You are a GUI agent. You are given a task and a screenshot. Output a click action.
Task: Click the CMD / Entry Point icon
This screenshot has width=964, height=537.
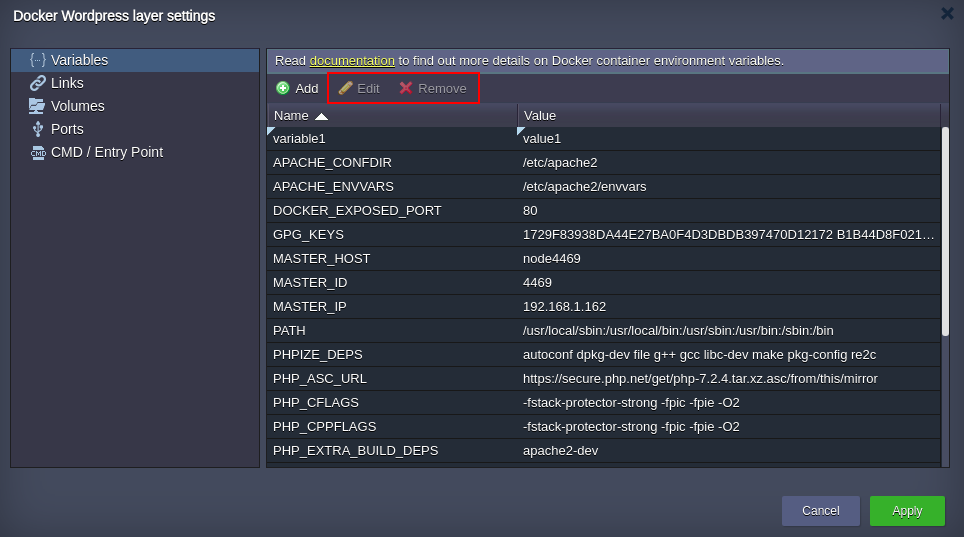[38, 153]
